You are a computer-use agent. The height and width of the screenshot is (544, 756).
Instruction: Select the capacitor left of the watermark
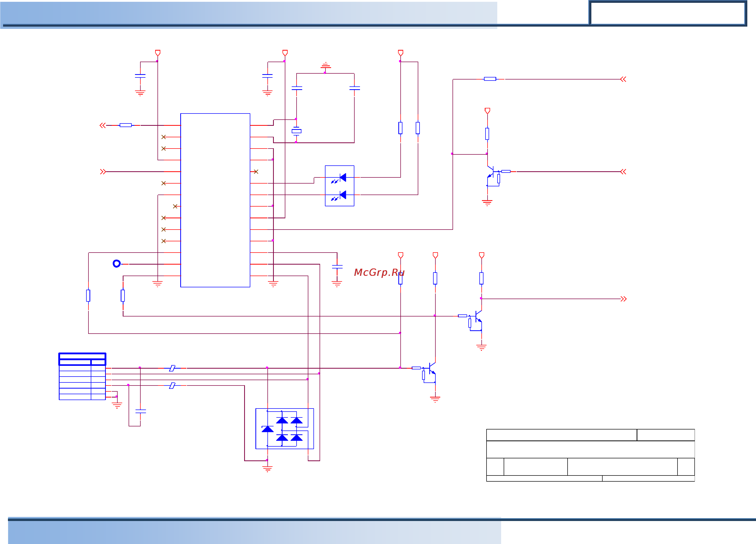(x=337, y=267)
